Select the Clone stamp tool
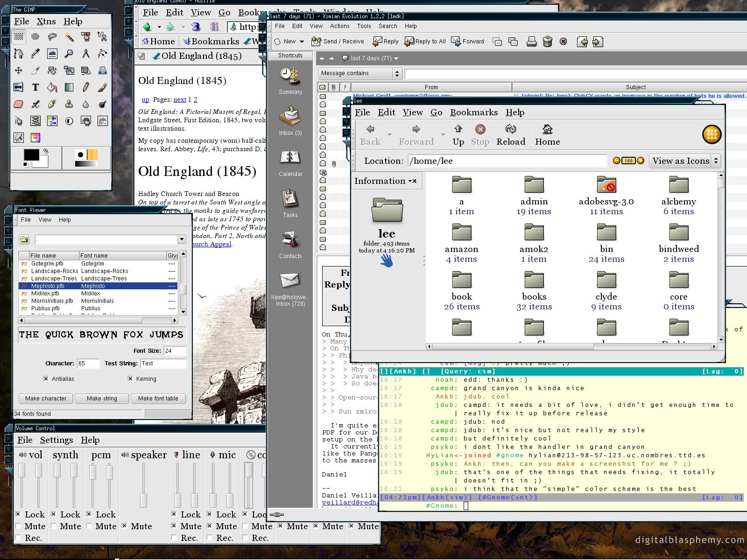 click(69, 104)
